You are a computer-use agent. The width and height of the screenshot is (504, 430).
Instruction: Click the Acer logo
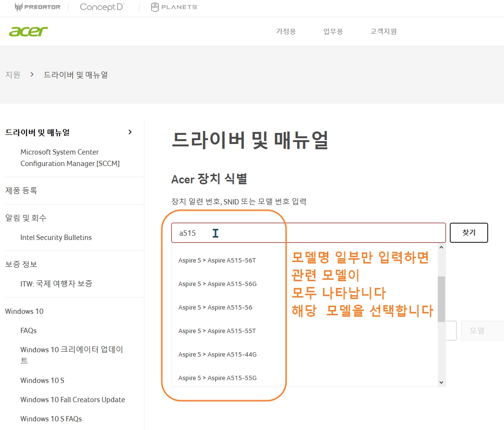pos(28,31)
